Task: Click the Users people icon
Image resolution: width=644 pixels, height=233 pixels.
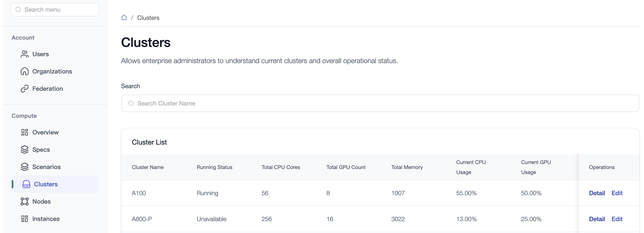Action: [x=24, y=54]
